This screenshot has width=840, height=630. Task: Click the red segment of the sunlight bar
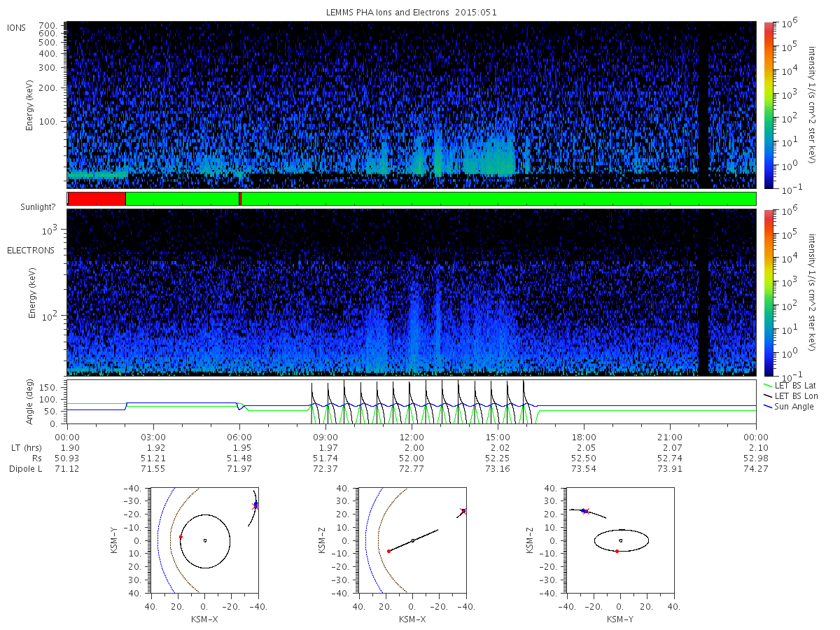[97, 199]
